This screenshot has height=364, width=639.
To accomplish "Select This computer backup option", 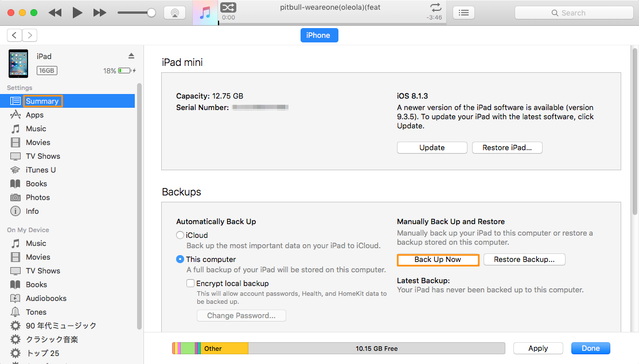I will click(180, 259).
